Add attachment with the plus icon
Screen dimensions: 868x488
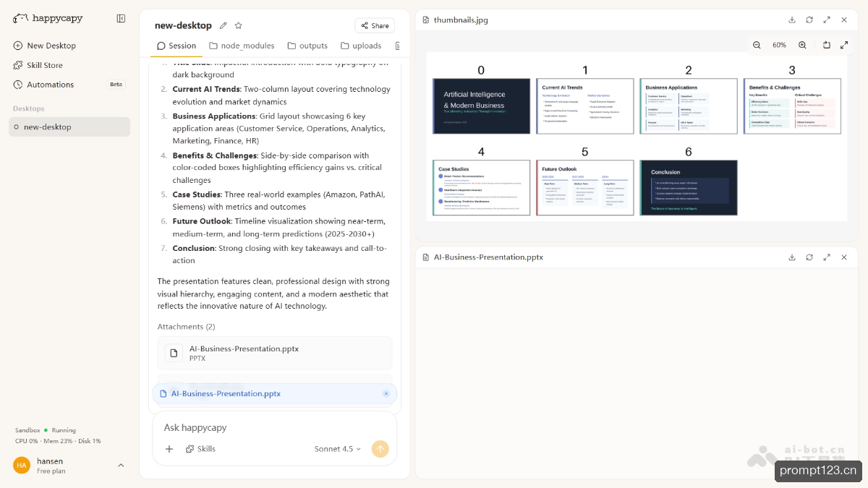click(x=169, y=449)
